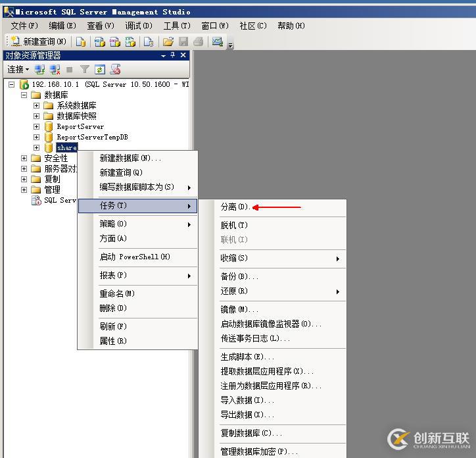Close the 对象资源管理器 panel
Viewport: 476px width, 458px height.
click(183, 55)
